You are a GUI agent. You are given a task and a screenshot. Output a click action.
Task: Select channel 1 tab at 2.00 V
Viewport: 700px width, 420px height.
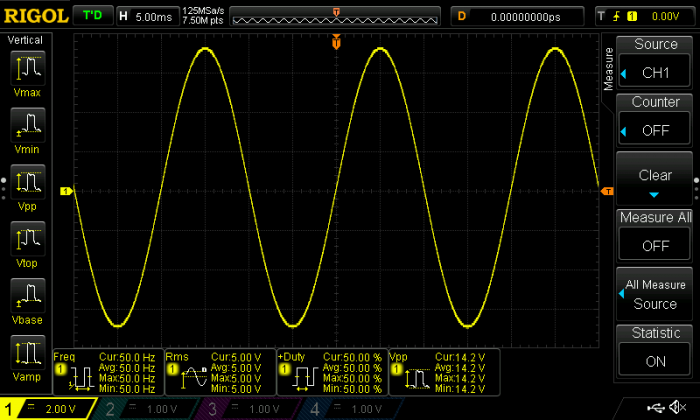coord(48,409)
